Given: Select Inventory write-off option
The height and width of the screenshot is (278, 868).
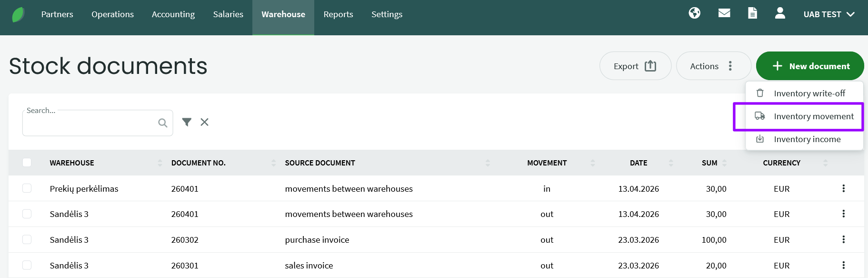Looking at the screenshot, I should tap(809, 93).
